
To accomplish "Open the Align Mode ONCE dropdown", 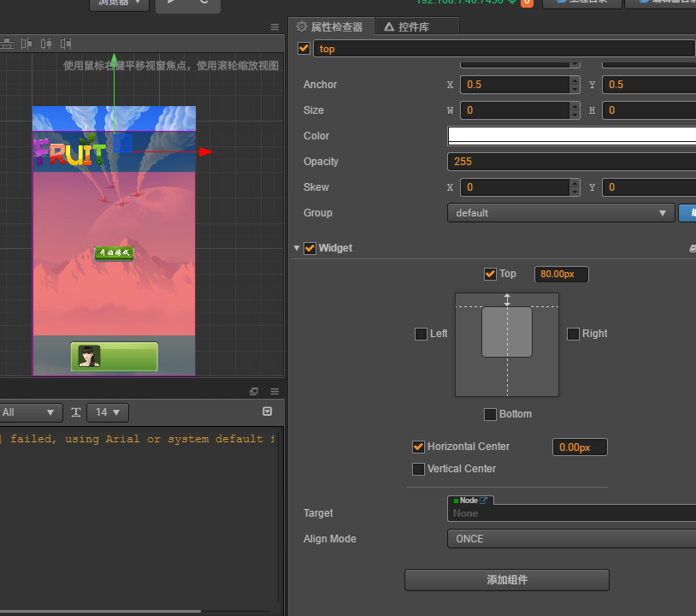I will 572,539.
